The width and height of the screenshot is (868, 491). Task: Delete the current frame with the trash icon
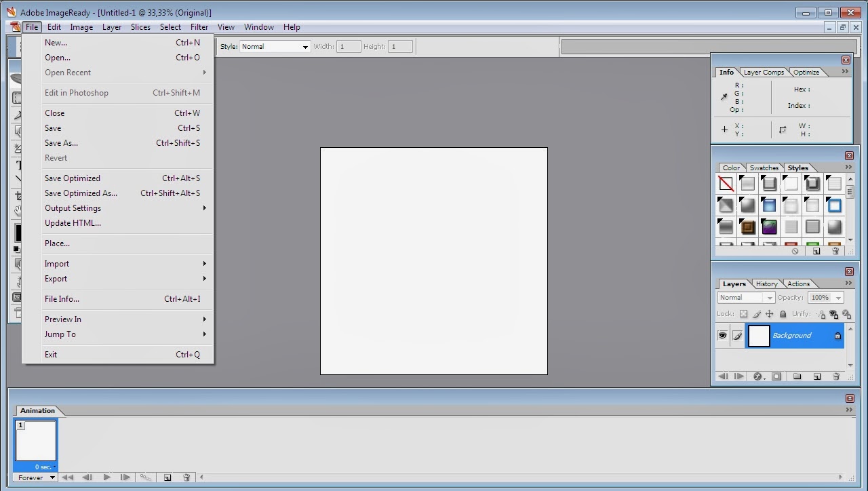(186, 477)
